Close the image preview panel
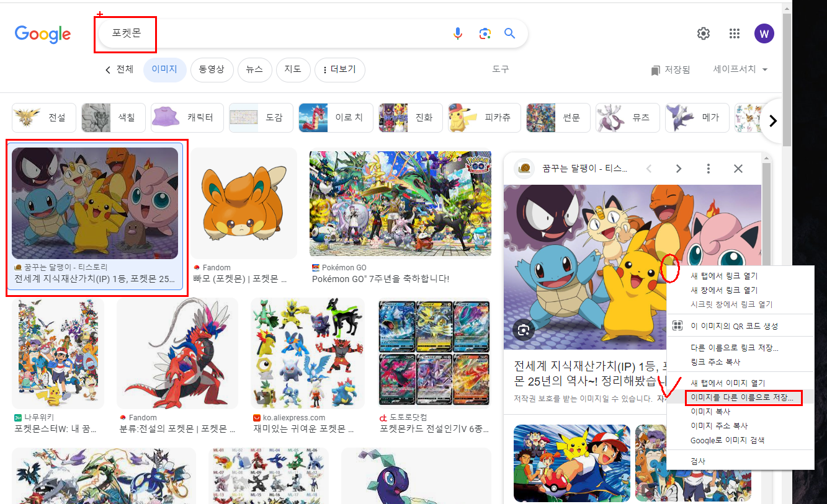The height and width of the screenshot is (504, 827). pos(738,169)
